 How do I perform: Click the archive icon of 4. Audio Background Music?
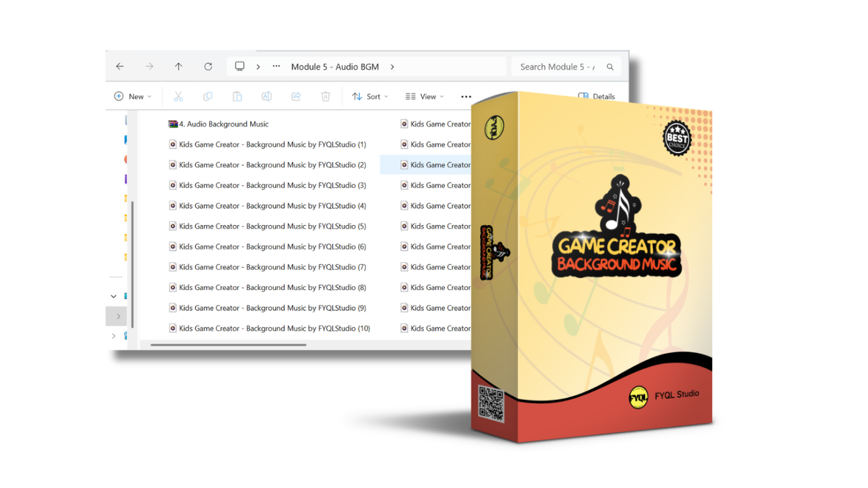pyautogui.click(x=173, y=124)
